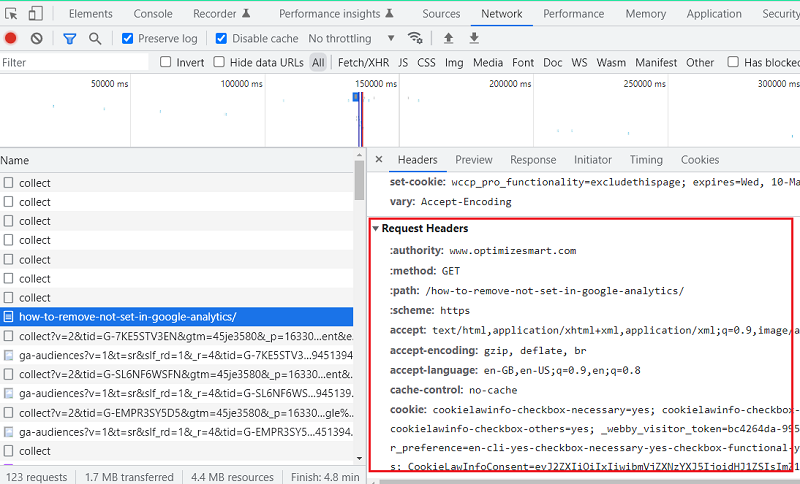Filter requests by Other

pos(699,62)
